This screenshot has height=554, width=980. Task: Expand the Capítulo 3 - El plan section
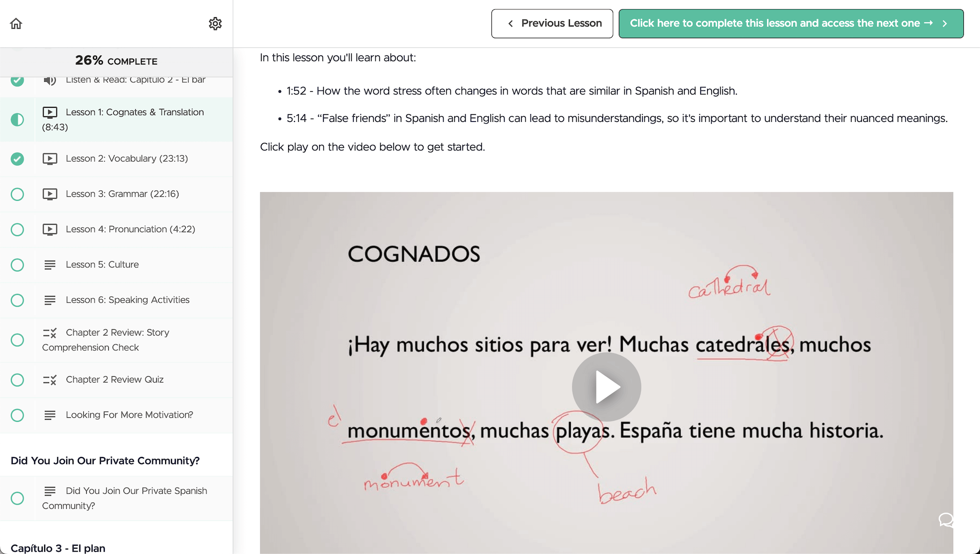[59, 548]
